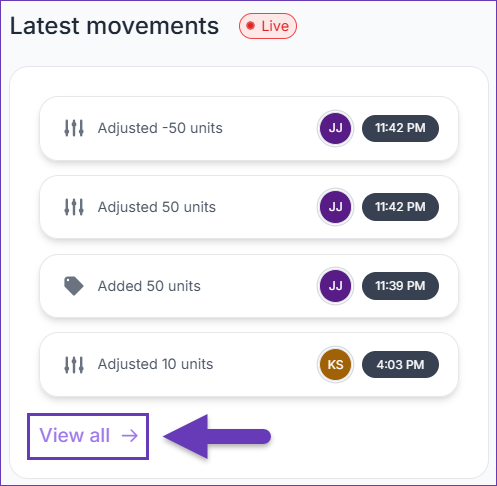This screenshot has width=497, height=486.
Task: Open the View all link
Action: (x=88, y=436)
